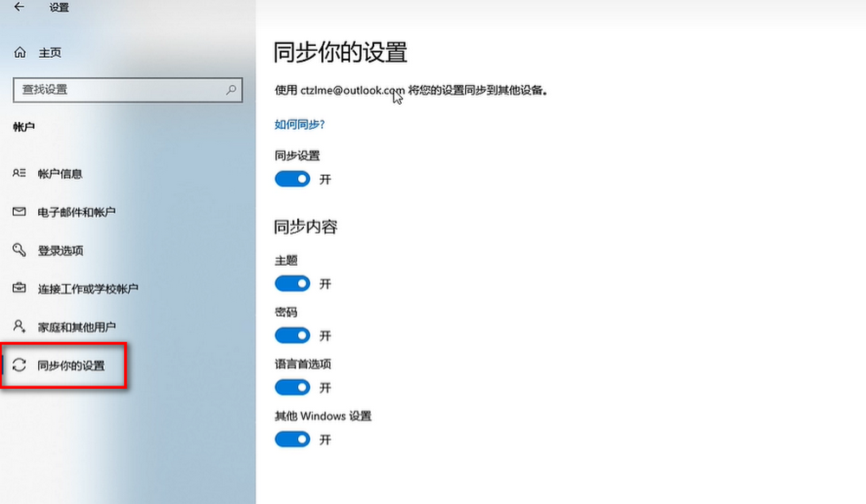Click the 电子邮件和帐户 envelope icon

(x=19, y=212)
